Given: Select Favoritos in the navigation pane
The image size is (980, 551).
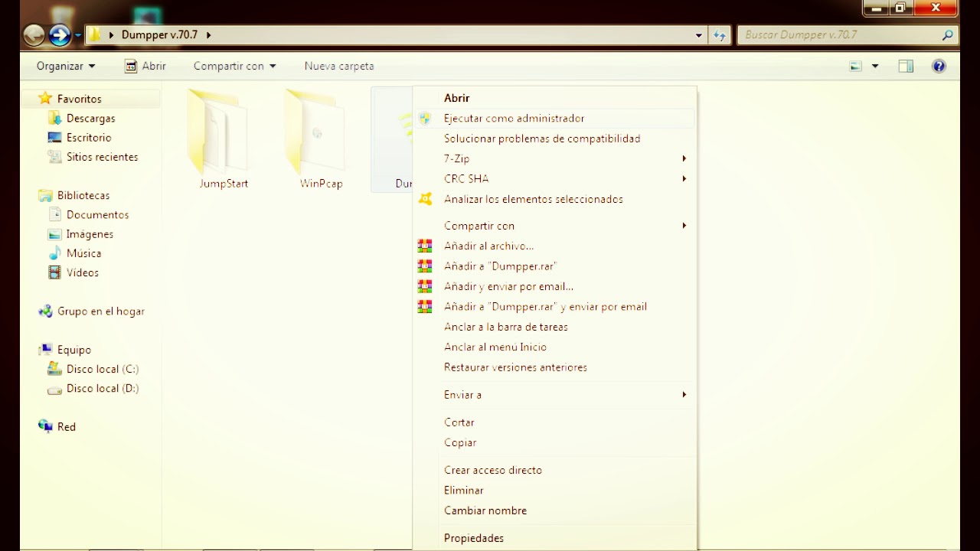Looking at the screenshot, I should [x=79, y=99].
